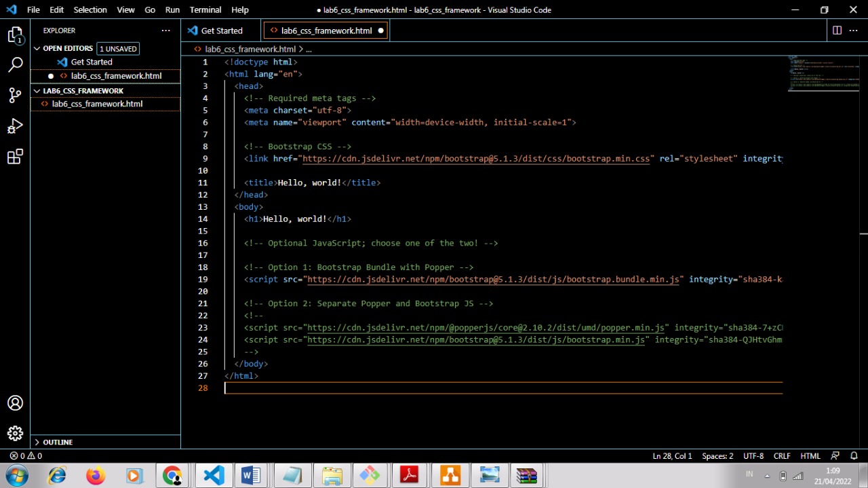Open the Run and Debug view

click(15, 126)
